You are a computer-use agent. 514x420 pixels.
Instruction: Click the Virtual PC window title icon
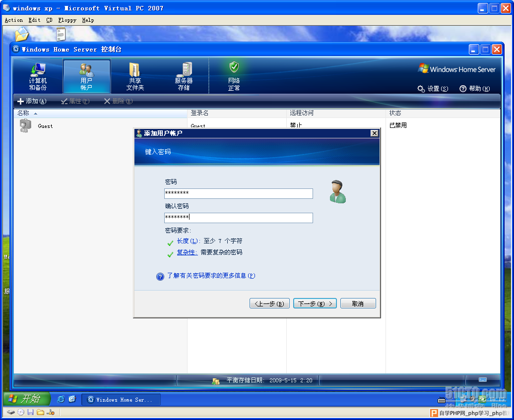[x=6, y=8]
